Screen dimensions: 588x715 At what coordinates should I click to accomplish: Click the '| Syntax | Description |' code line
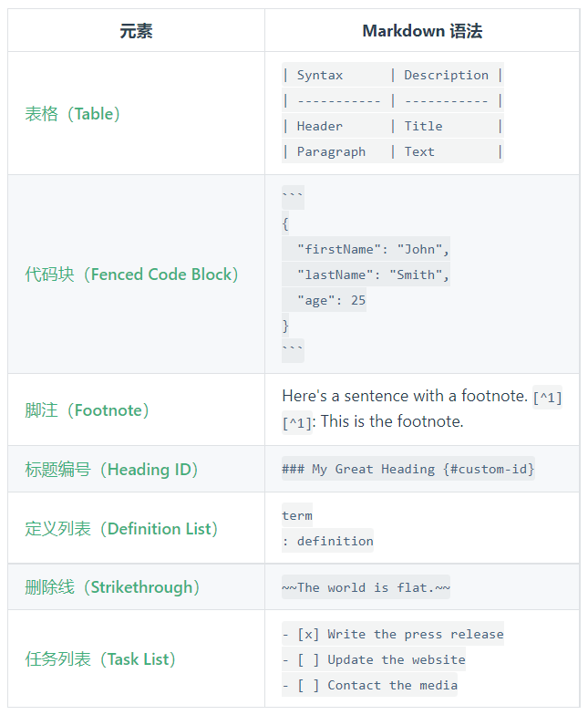click(x=392, y=75)
